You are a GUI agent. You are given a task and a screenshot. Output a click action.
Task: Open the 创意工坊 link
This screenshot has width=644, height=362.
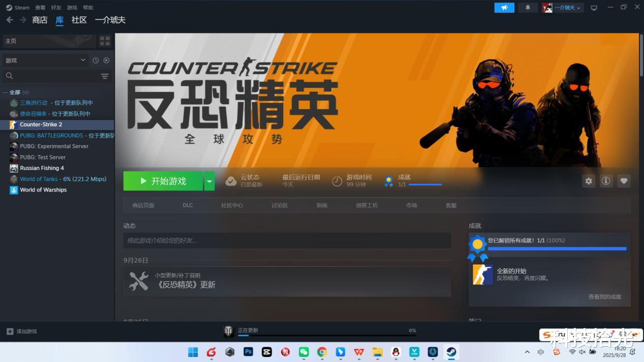click(x=366, y=205)
